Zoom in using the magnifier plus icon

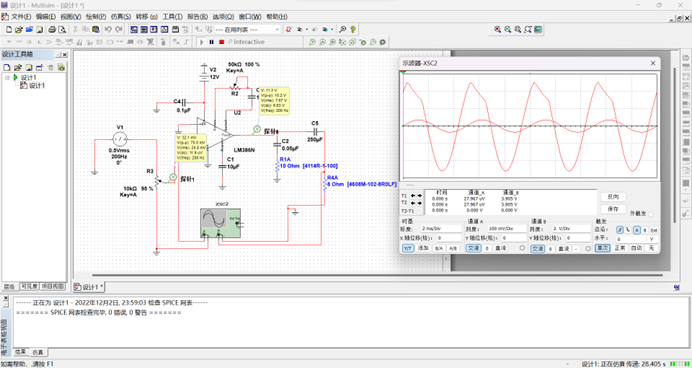(497, 30)
